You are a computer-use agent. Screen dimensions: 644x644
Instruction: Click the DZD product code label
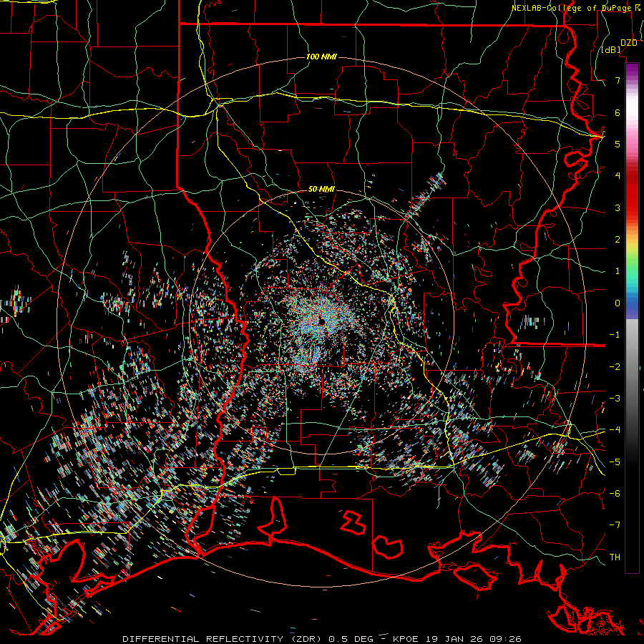click(x=629, y=42)
